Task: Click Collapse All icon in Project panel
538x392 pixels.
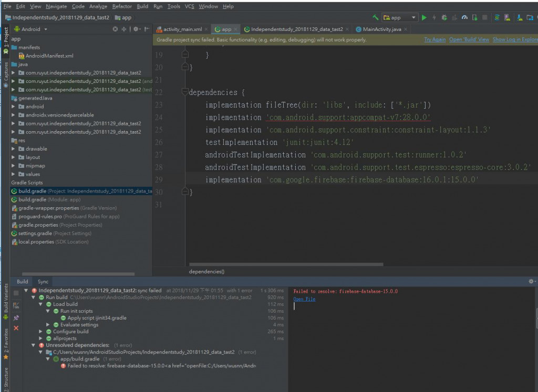Action: click(x=123, y=29)
